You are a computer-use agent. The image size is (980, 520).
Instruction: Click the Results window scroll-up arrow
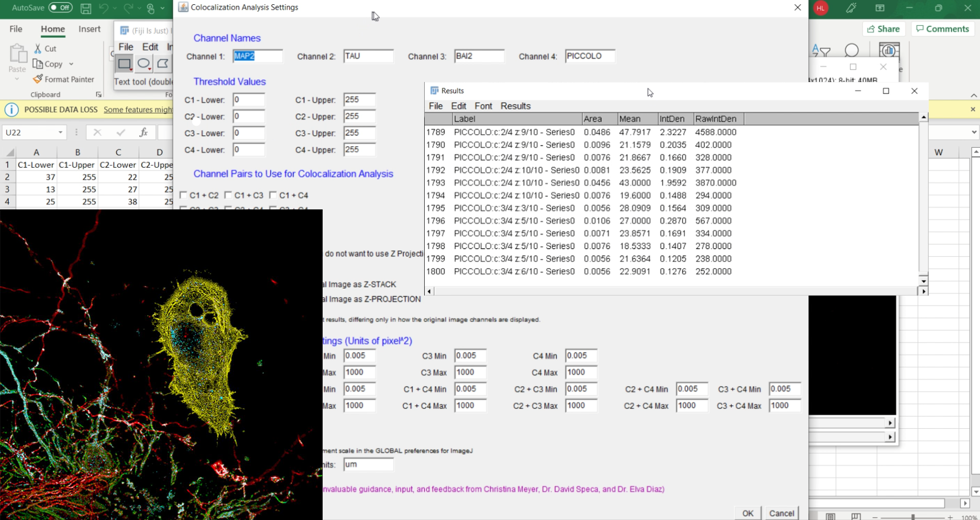click(x=923, y=117)
